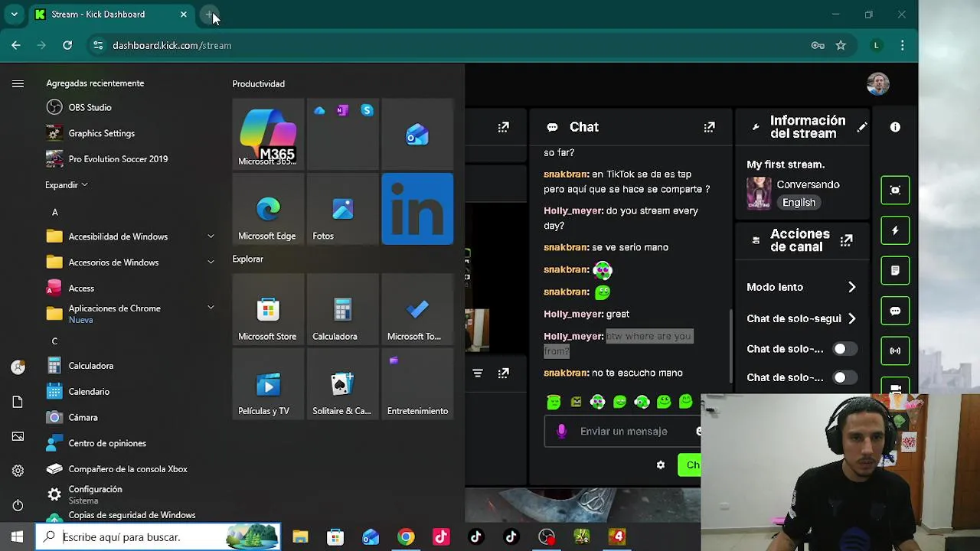The width and height of the screenshot is (980, 551).
Task: Click the Windows Start button
Action: (x=17, y=537)
